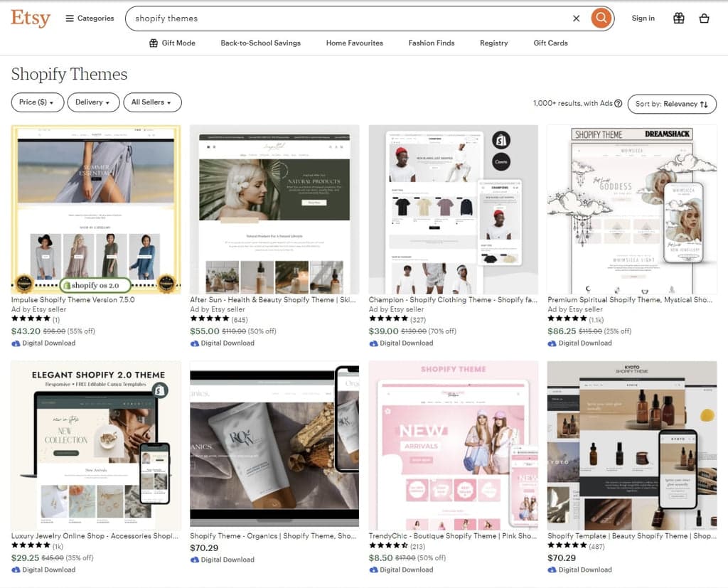Click the '1,000+ results, with Ads' text
Image resolution: width=728 pixels, height=588 pixels.
[572, 104]
